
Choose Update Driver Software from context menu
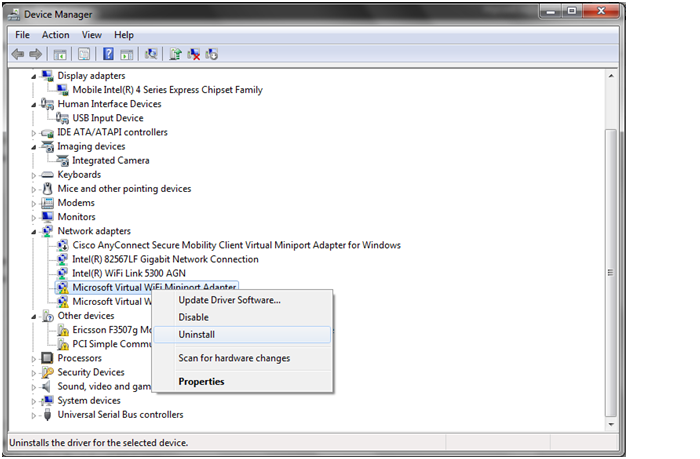pyautogui.click(x=242, y=300)
